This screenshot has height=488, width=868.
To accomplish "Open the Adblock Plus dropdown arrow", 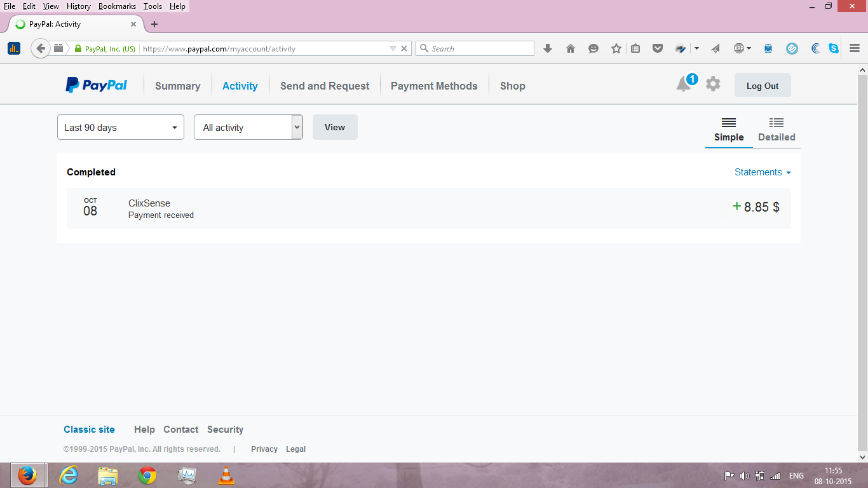I will click(749, 48).
